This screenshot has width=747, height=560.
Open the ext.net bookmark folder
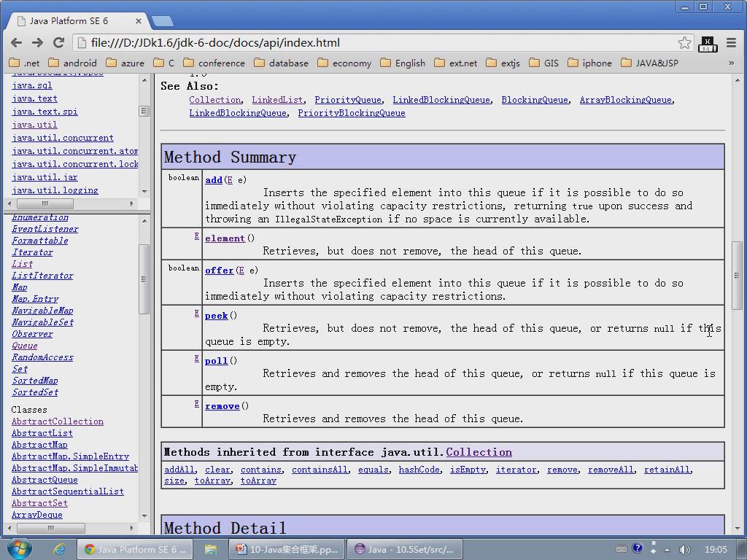coord(455,63)
